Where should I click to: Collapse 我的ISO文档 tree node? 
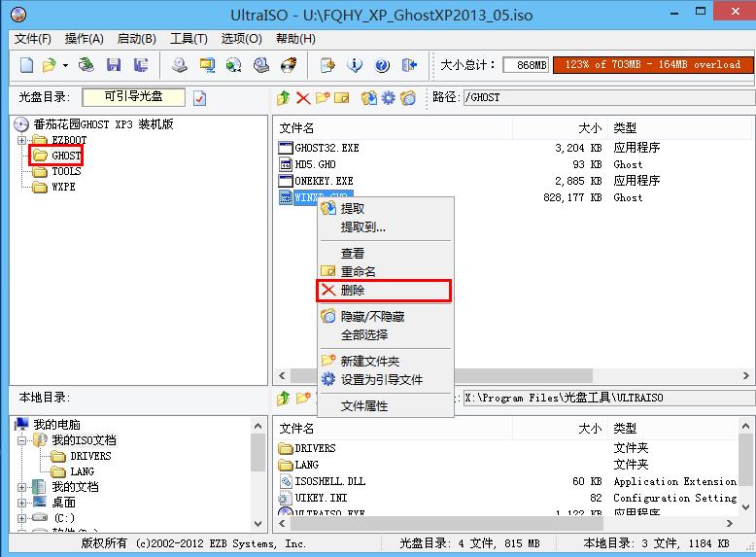[22, 440]
